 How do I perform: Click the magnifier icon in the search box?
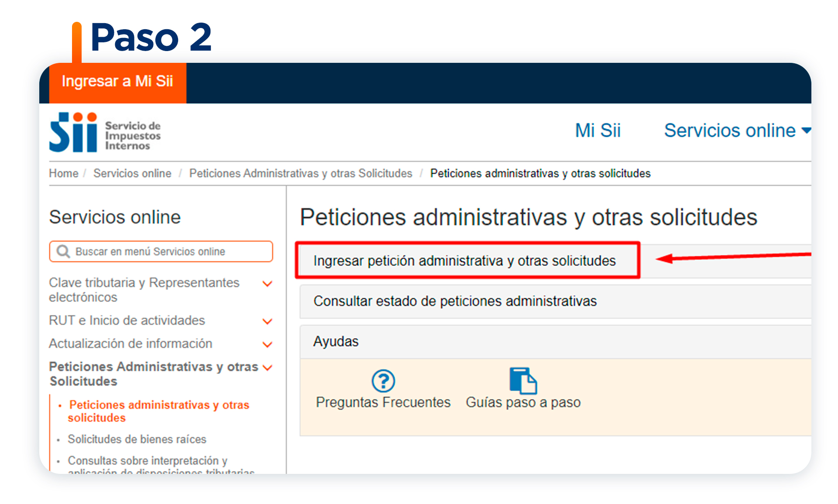[63, 251]
